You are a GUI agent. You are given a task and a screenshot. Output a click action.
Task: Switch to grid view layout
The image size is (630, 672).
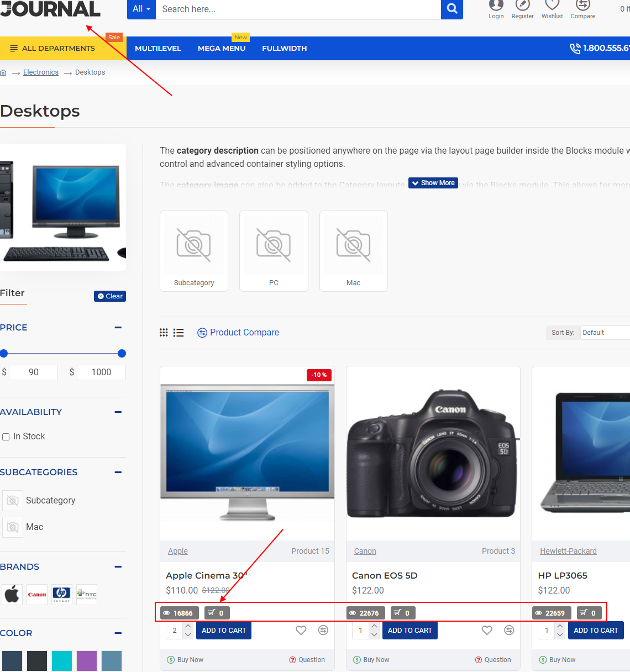click(x=164, y=332)
